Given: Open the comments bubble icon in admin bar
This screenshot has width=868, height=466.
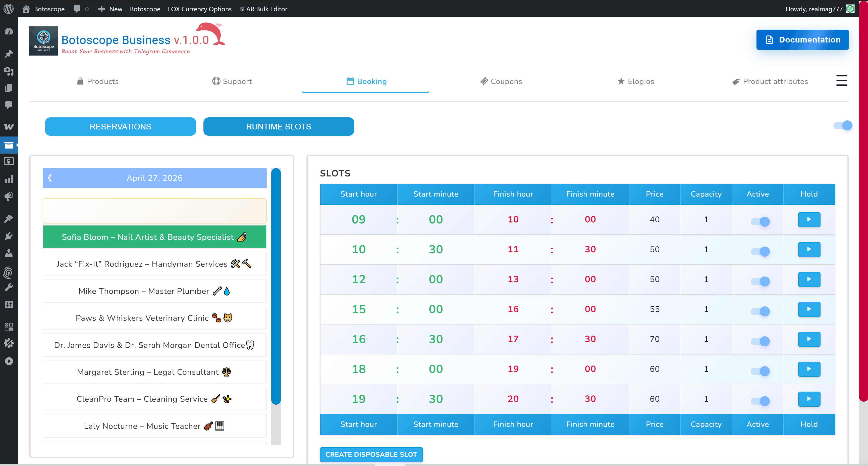Looking at the screenshot, I should (77, 9).
